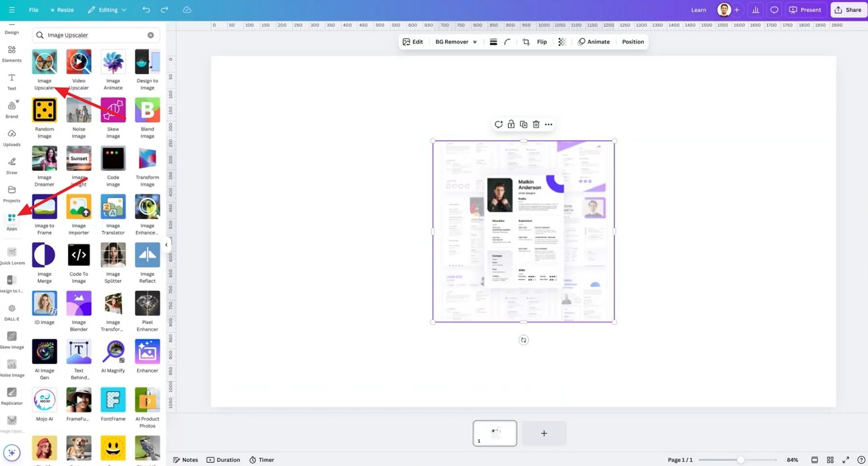Open the Draw sidebar tool

point(11,166)
